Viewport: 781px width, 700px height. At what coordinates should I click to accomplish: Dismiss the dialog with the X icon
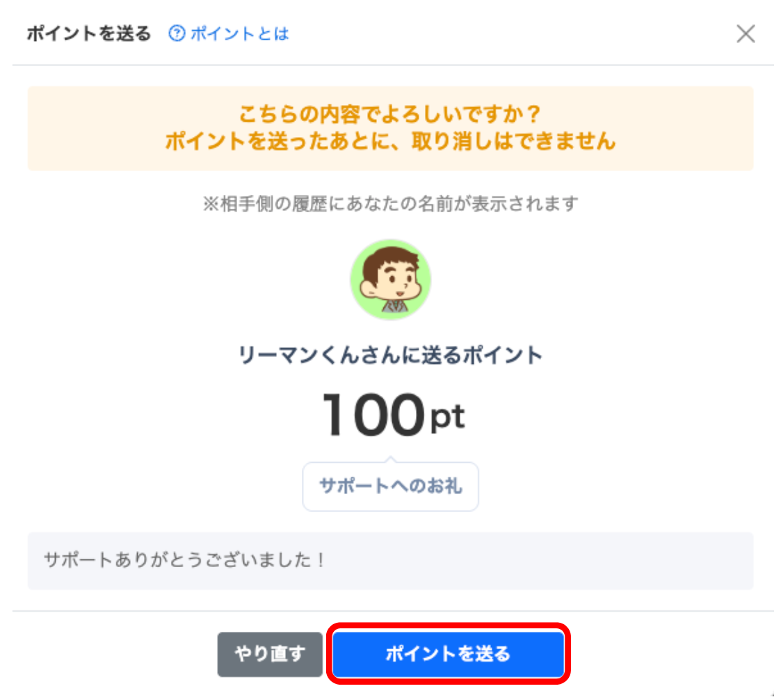click(746, 34)
